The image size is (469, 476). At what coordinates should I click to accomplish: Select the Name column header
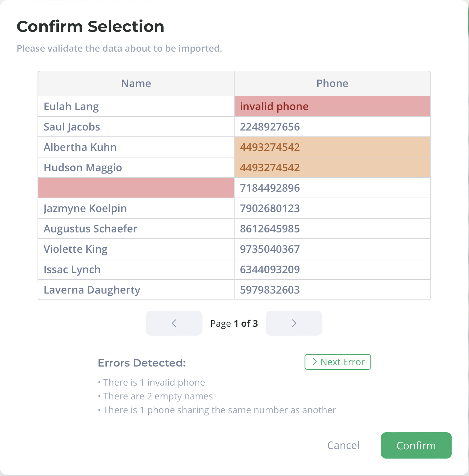(x=136, y=83)
